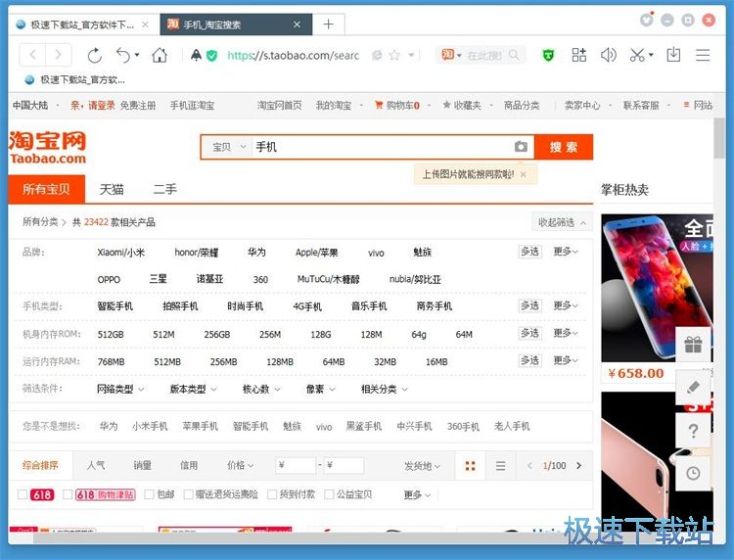734x560 pixels.
Task: Click the minimum price ¥ field
Action: pyautogui.click(x=296, y=465)
